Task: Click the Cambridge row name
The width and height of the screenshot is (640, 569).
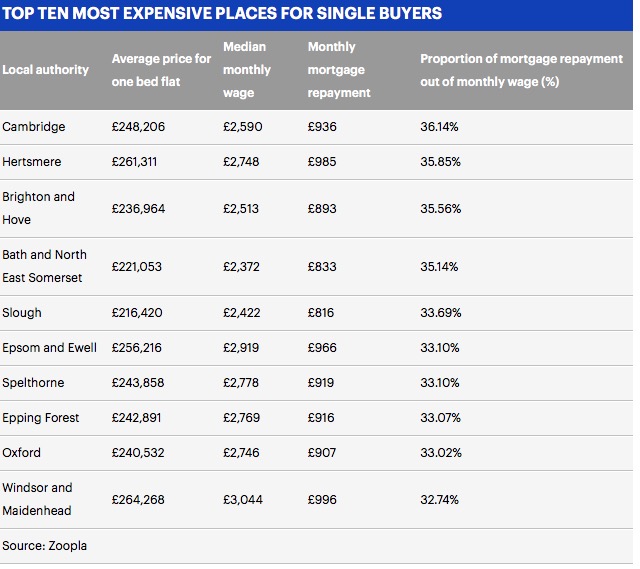Action: (36, 127)
